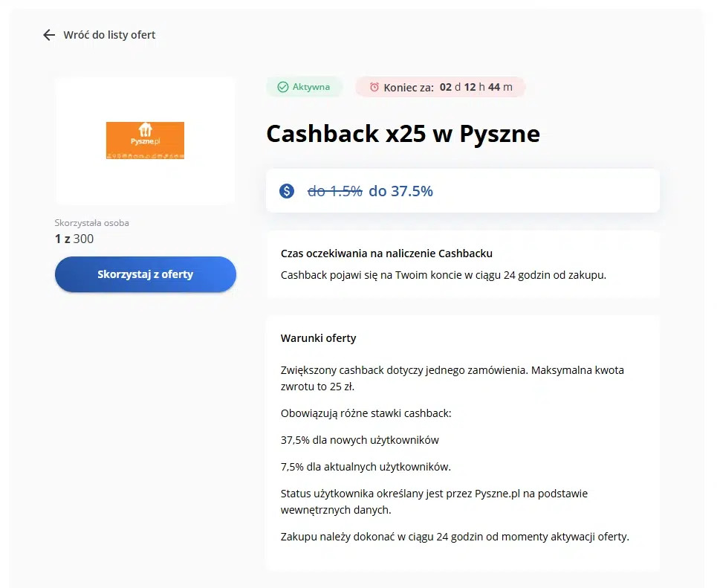Click the "1 z 300" usage counter
Image resolution: width=717 pixels, height=588 pixels.
[74, 239]
